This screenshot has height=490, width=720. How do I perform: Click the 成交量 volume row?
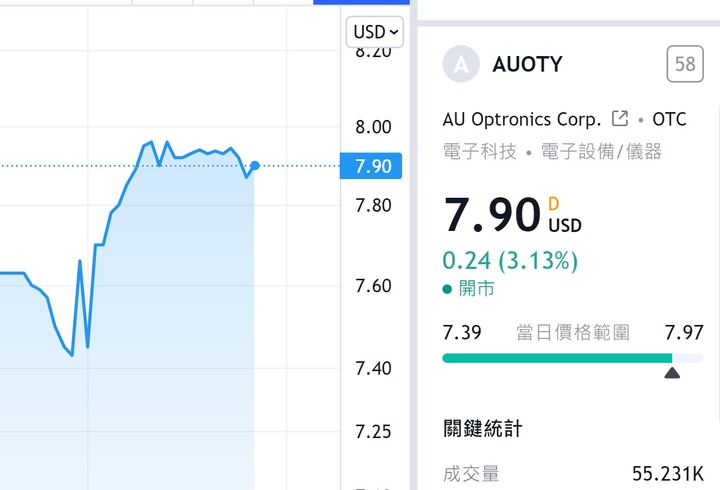coord(573,473)
